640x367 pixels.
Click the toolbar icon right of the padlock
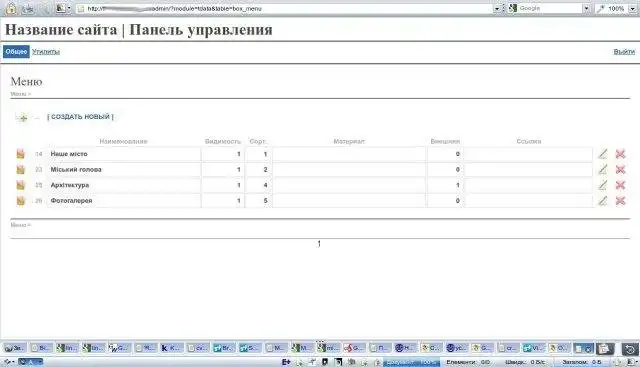coord(28,8)
